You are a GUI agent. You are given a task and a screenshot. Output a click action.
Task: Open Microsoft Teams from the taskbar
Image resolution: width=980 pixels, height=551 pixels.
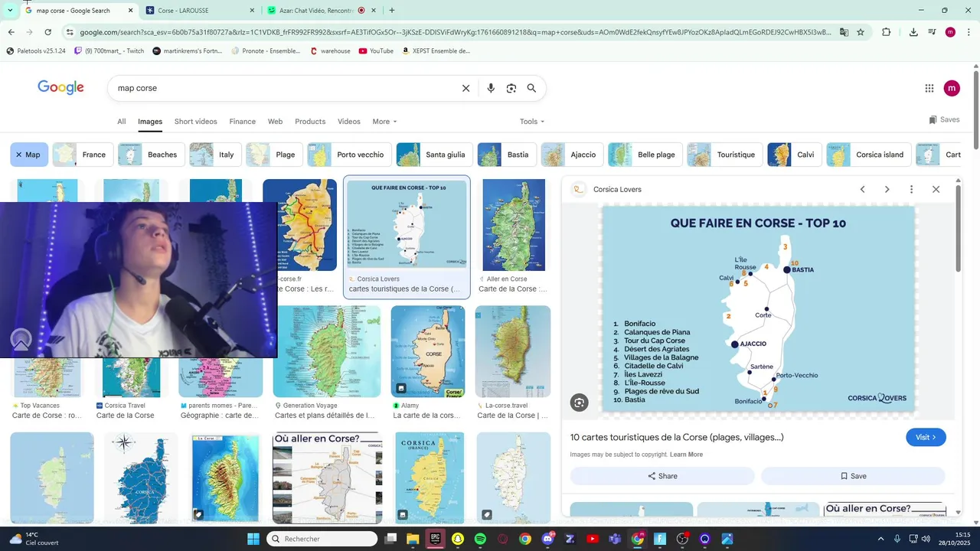pyautogui.click(x=615, y=539)
